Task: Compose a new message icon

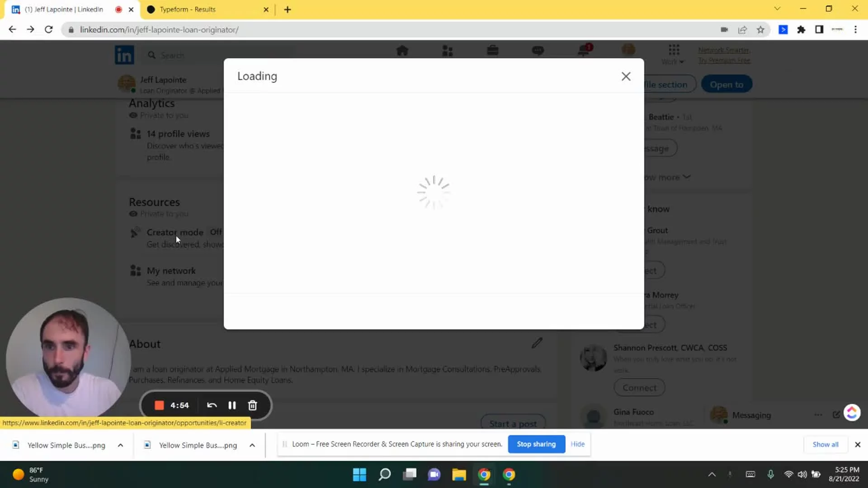Action: point(836,414)
